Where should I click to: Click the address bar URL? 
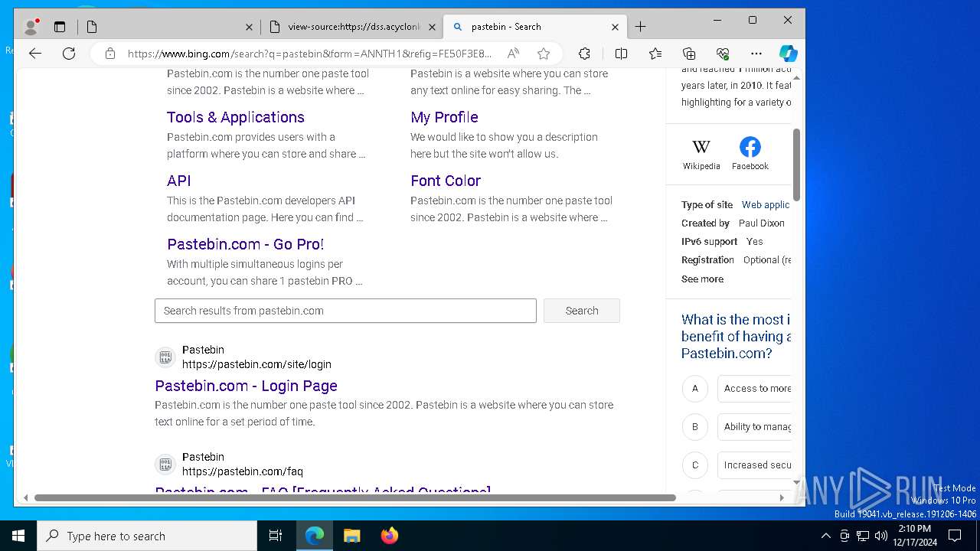click(x=310, y=54)
